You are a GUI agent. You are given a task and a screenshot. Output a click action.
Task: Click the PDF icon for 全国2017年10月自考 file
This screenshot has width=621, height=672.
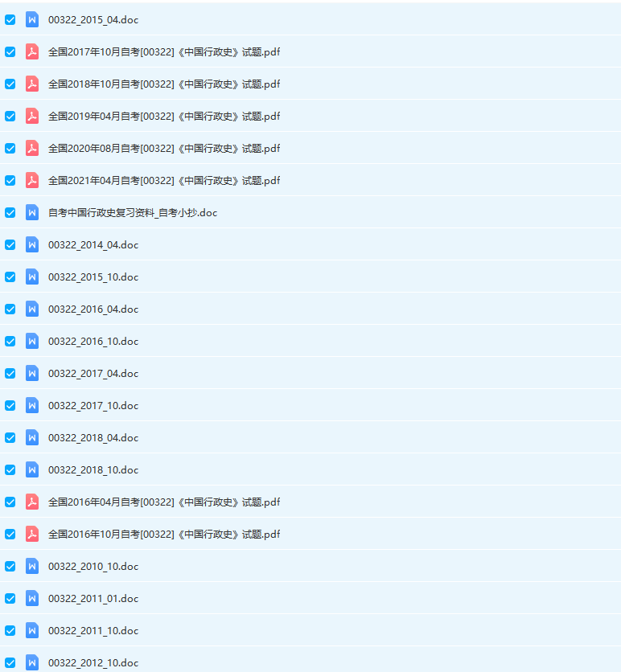point(32,52)
